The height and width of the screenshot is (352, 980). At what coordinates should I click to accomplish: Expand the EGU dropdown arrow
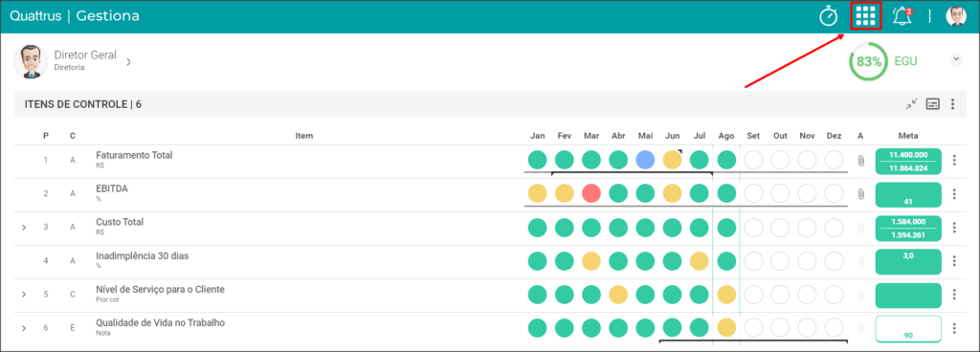[x=956, y=59]
